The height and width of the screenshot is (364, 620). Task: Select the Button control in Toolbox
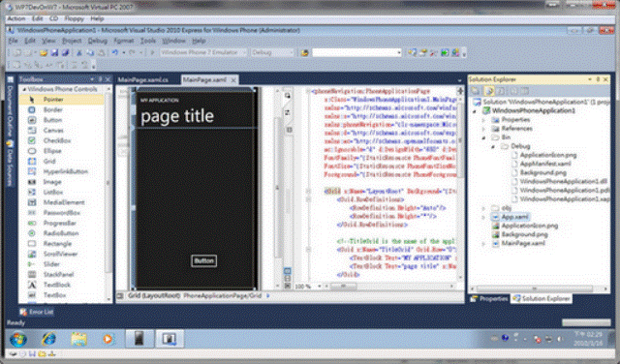click(x=52, y=120)
